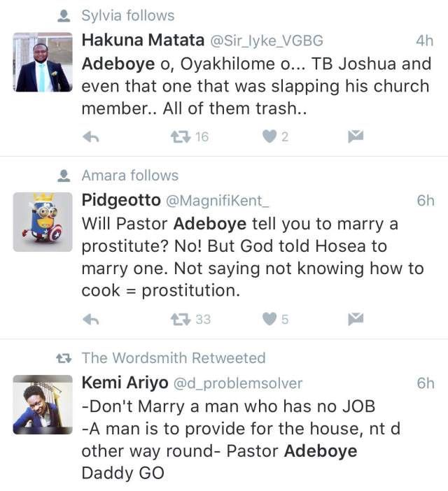448x491 pixels.
Task: Open Hakuna Matata's profile picture
Action: tap(43, 62)
